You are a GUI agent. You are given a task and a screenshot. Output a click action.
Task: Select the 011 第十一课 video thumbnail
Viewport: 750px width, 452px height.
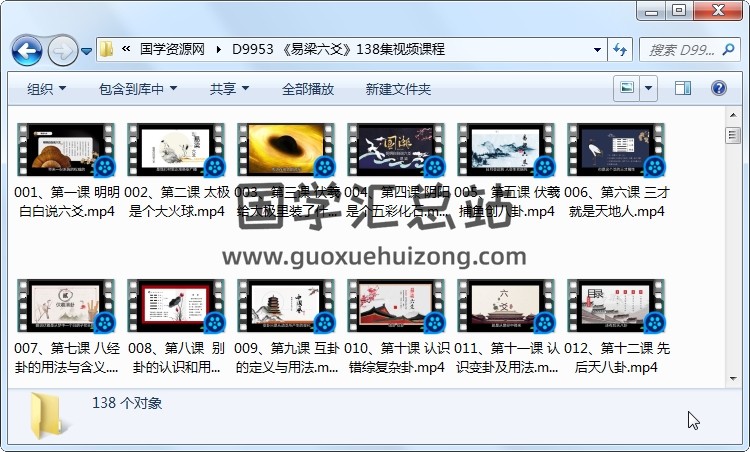[507, 306]
